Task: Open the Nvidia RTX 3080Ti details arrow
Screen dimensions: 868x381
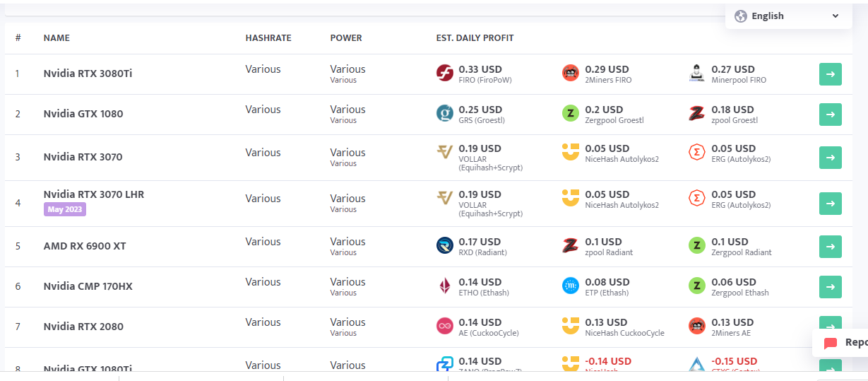Action: 830,74
